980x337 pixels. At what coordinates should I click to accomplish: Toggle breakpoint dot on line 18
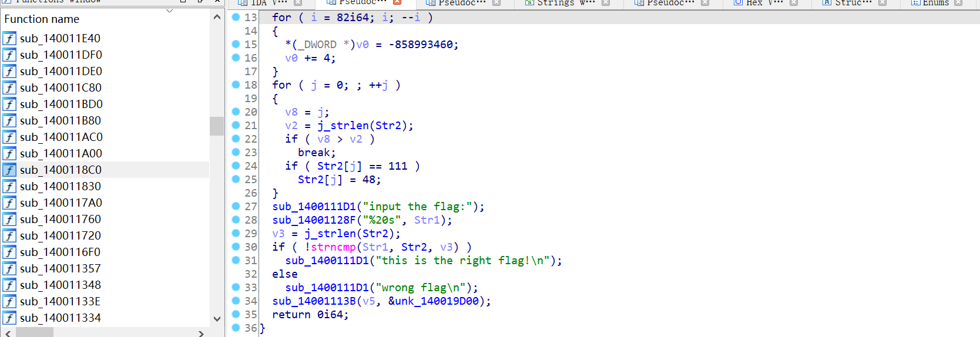coord(236,85)
